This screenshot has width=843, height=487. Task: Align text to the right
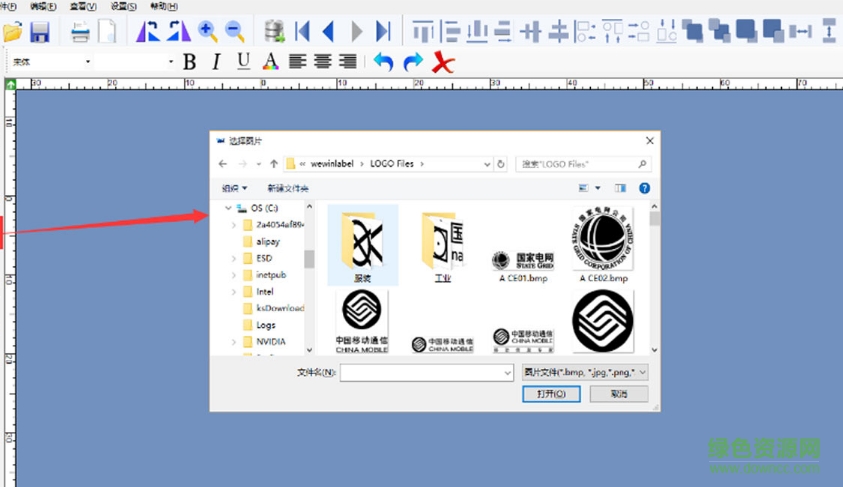[x=348, y=61]
